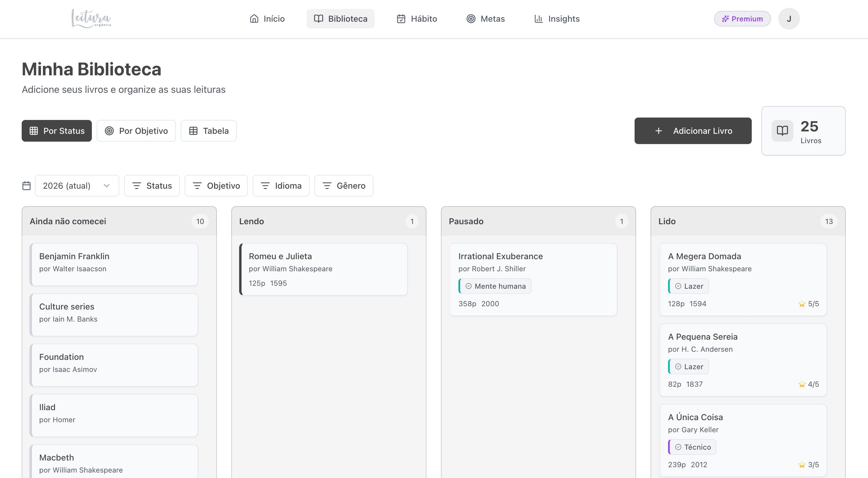Open the Benjamin Franklin book card
Image resolution: width=868 pixels, height=478 pixels.
coord(114,265)
